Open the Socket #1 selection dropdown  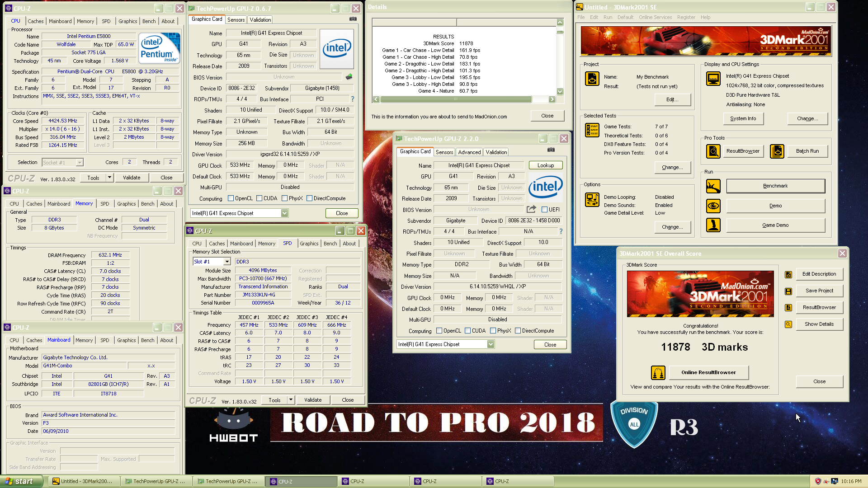80,162
